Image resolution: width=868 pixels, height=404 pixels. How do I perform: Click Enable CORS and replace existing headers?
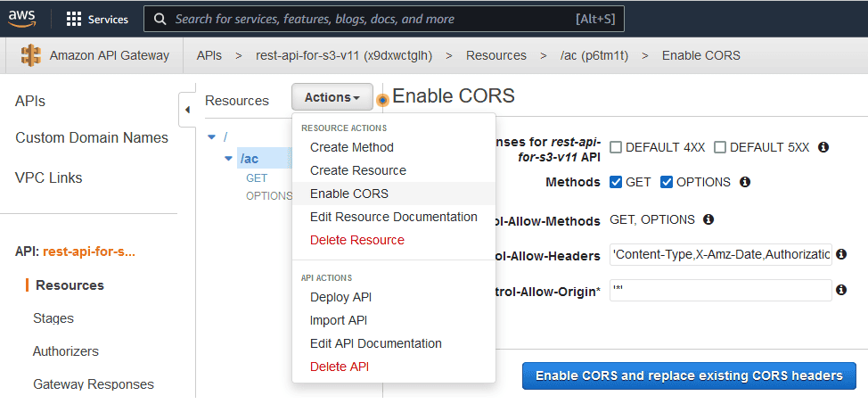point(689,375)
